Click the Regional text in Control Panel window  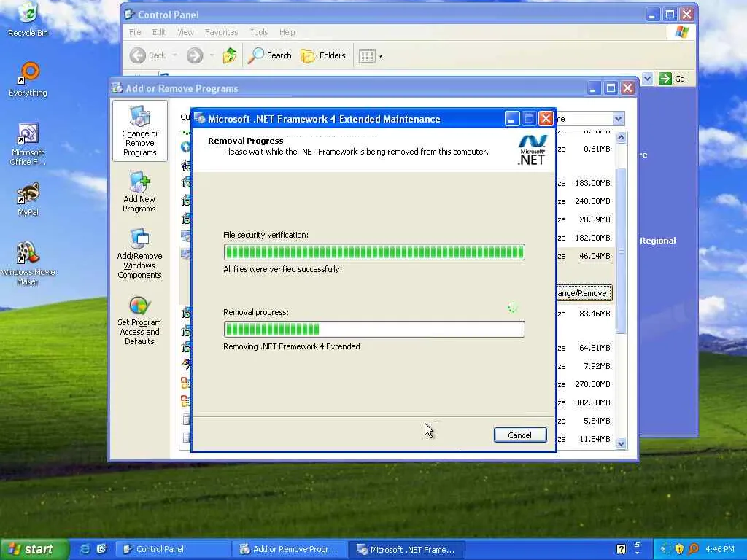click(x=657, y=241)
